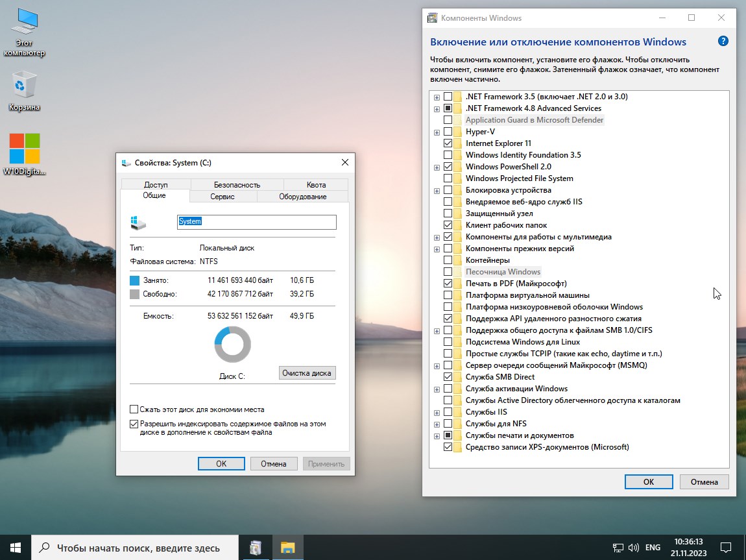This screenshot has height=560, width=746.
Task: Switch to the Безопасность tab
Action: click(237, 184)
